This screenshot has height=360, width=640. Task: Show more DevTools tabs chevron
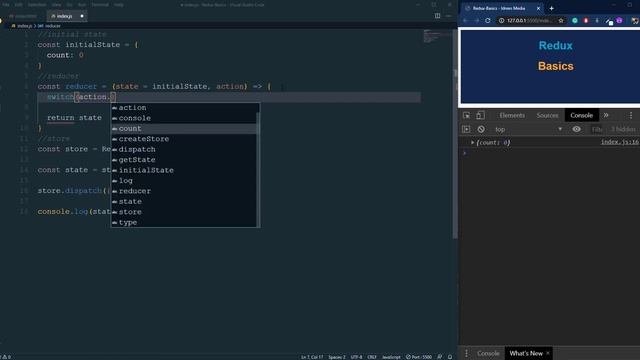[606, 116]
